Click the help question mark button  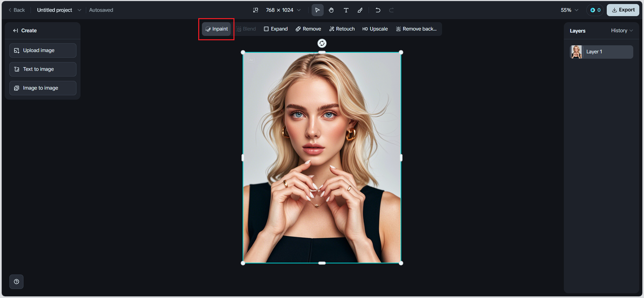[x=17, y=282]
